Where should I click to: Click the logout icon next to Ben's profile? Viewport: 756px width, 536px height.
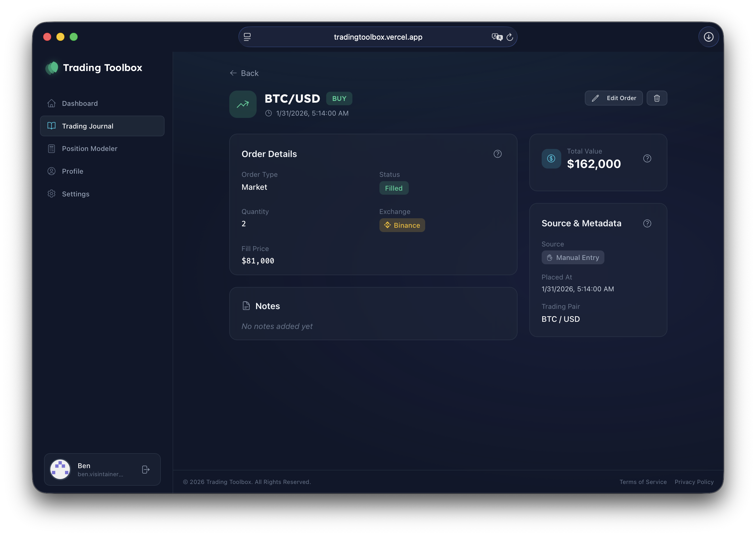tap(145, 469)
